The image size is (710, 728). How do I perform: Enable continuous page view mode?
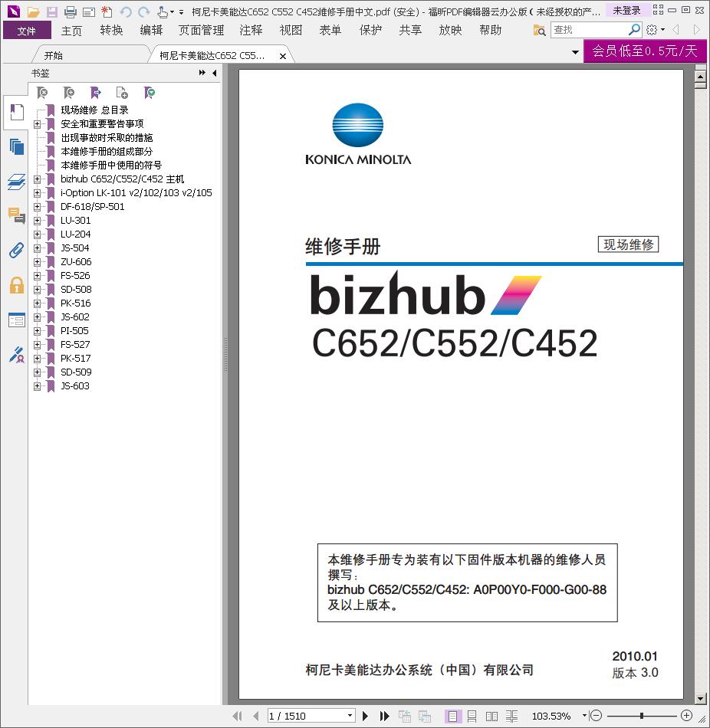tap(472, 716)
